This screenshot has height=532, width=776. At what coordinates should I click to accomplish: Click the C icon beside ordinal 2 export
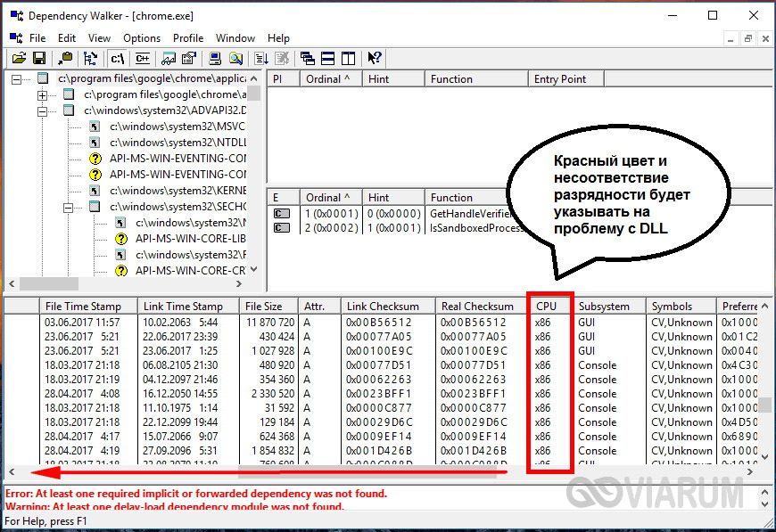282,228
